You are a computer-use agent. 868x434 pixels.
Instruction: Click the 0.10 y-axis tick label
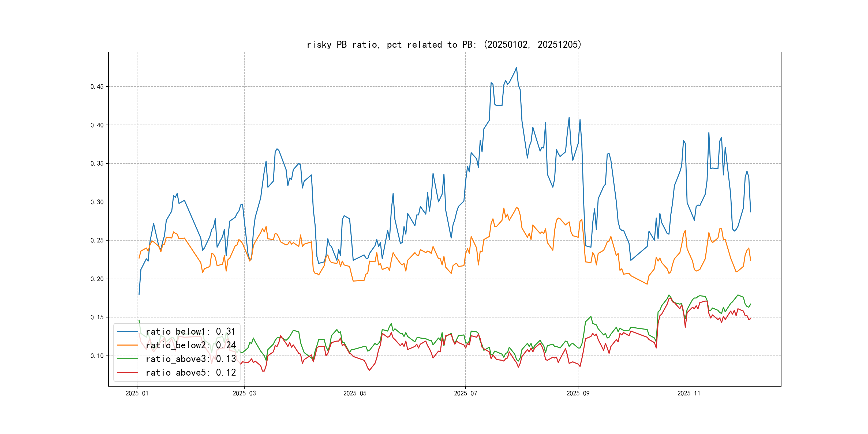pos(97,356)
